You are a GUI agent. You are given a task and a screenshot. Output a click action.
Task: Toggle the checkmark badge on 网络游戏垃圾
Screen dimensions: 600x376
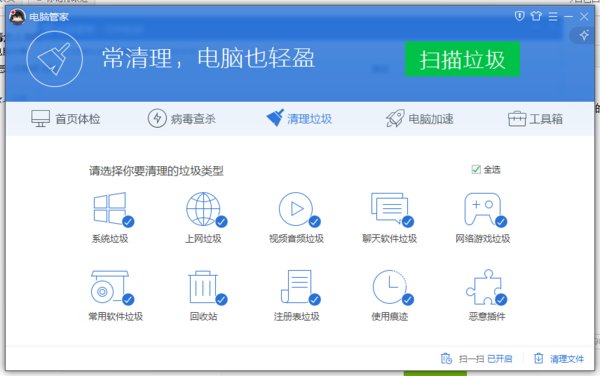coord(501,221)
